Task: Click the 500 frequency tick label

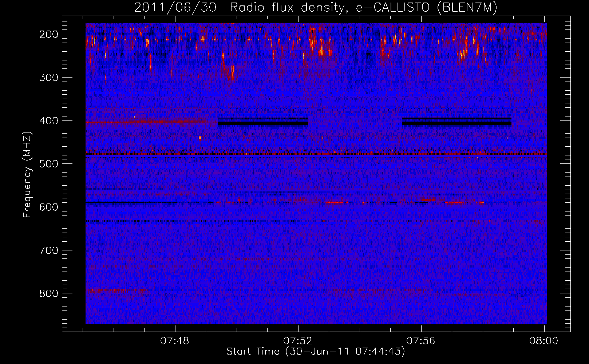Action: coord(49,164)
